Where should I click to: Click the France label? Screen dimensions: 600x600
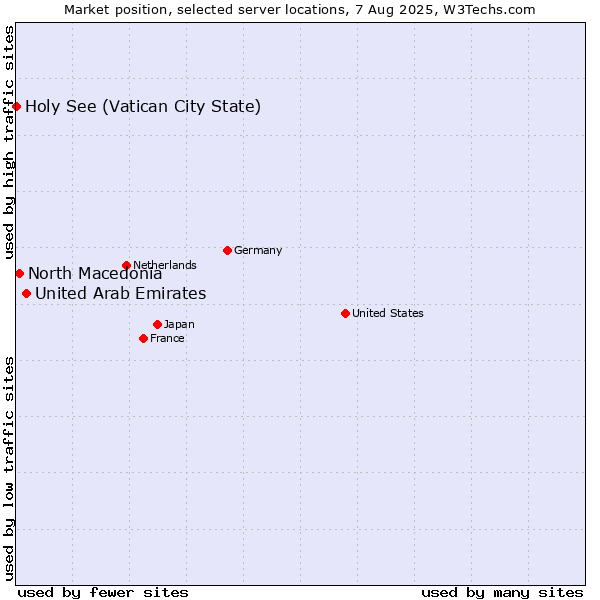[x=167, y=338]
